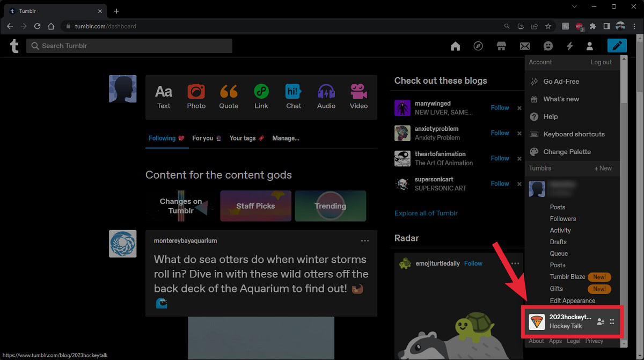Screen dimensions: 644x360
Task: Dismiss the manywinged blog recommendation
Action: [519, 108]
